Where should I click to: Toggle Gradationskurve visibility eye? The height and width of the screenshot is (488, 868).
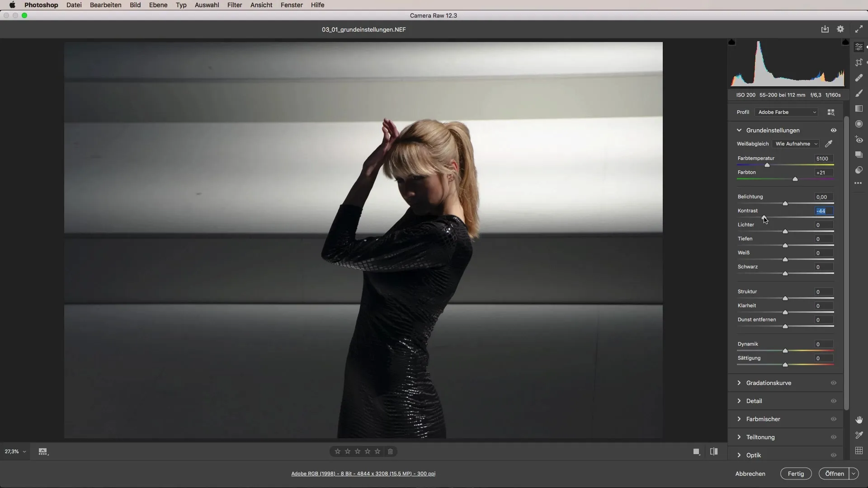point(834,383)
